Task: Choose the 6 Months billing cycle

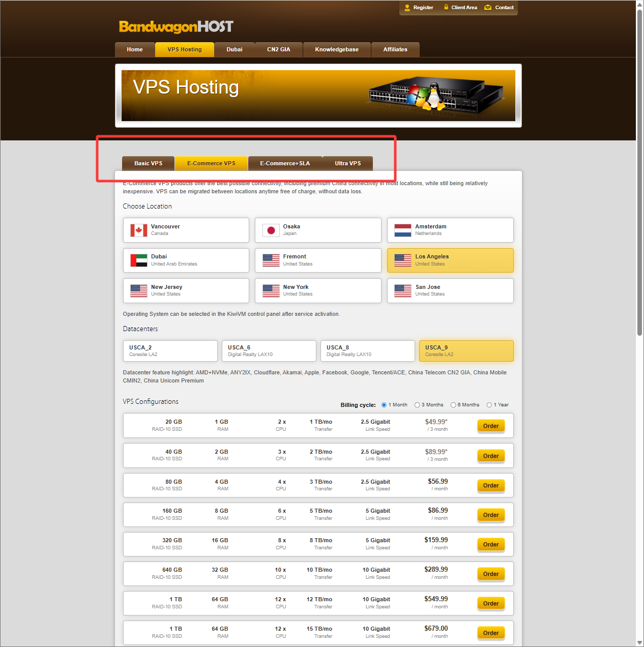Action: (x=453, y=405)
